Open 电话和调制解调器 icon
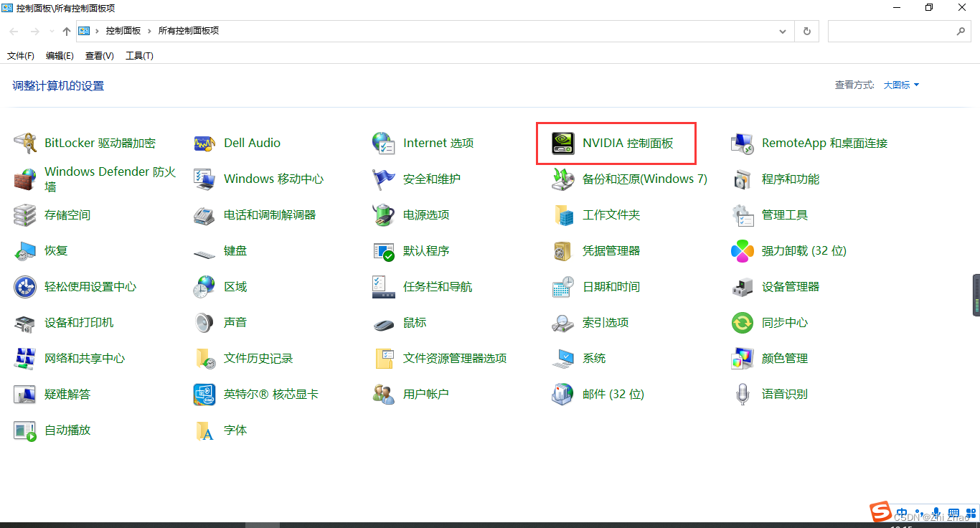 click(x=204, y=214)
